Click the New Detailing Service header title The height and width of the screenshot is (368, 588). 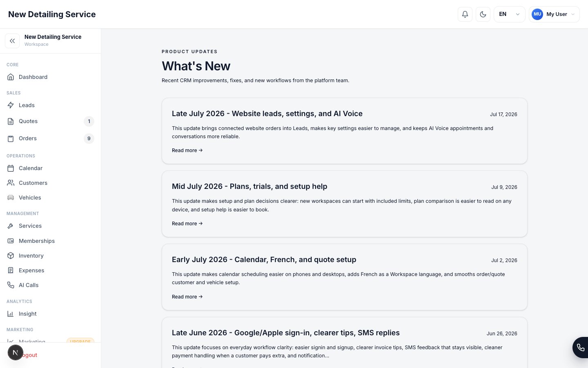tap(52, 14)
